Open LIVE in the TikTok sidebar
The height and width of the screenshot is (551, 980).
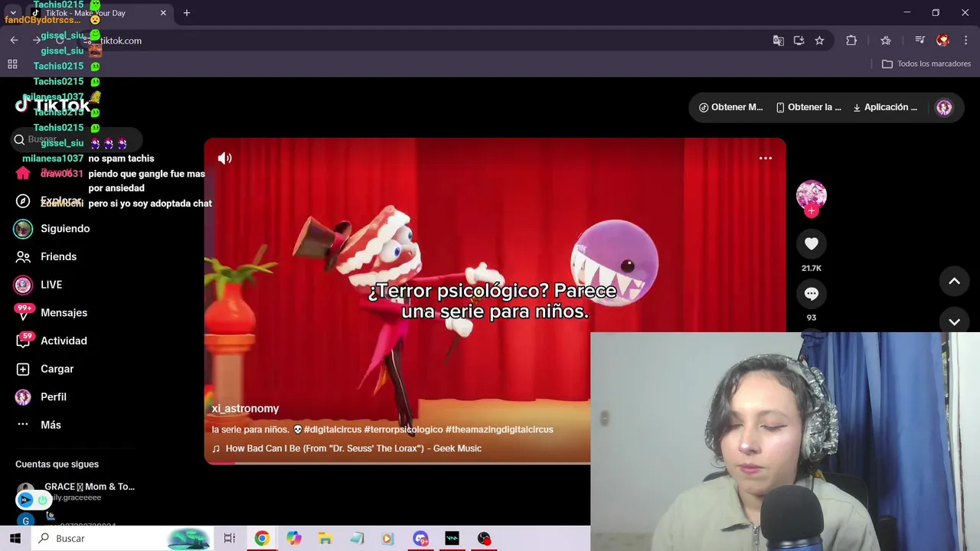pyautogui.click(x=38, y=285)
